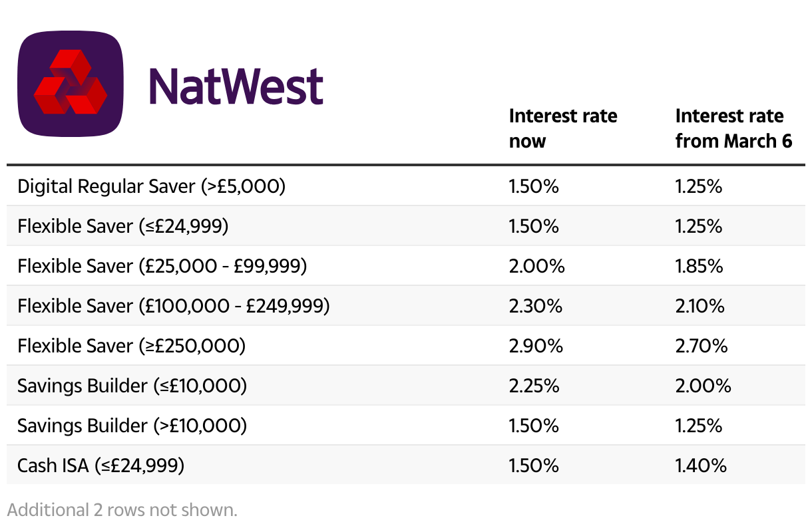
Task: Click the NatWest red cubes logo icon
Action: coord(71,84)
